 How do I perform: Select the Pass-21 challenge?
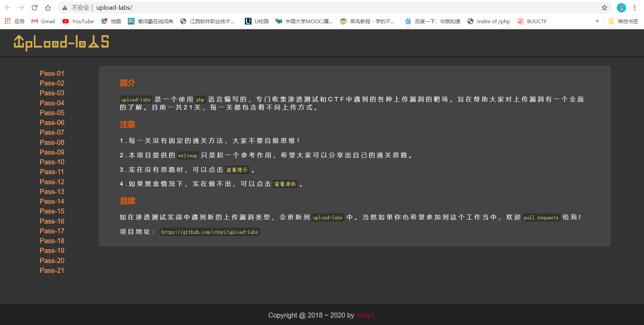pyautogui.click(x=51, y=270)
